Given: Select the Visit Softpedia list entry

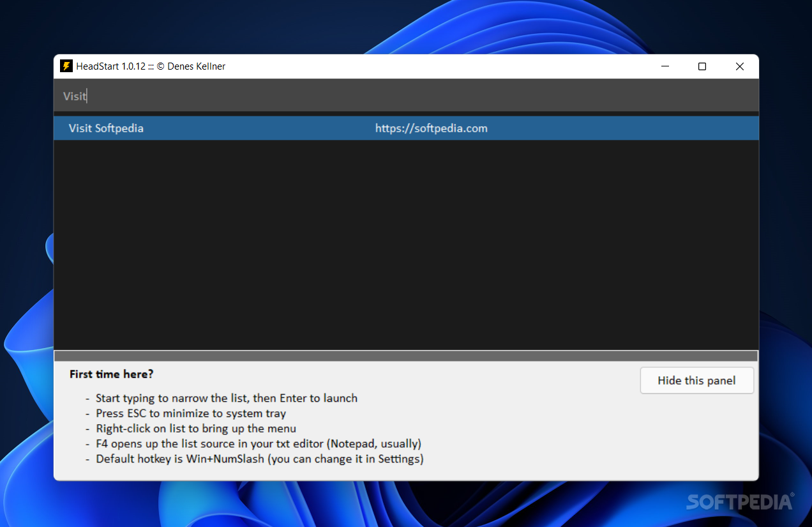Looking at the screenshot, I should point(406,128).
